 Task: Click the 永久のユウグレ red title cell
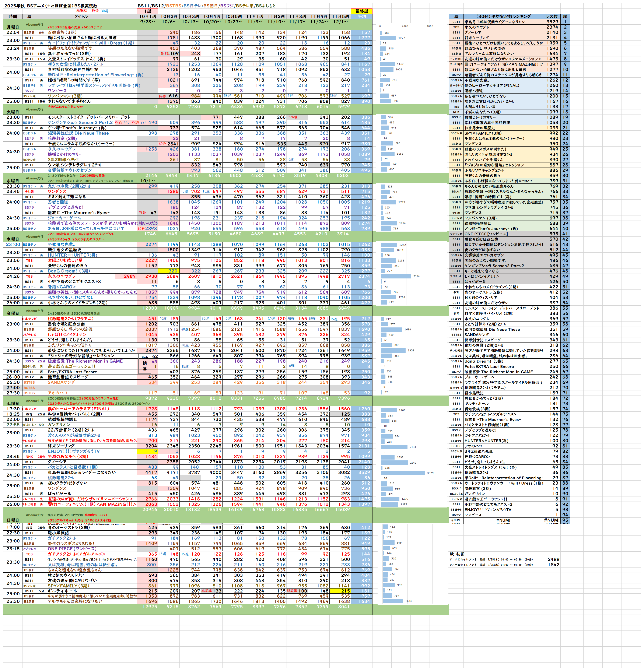coord(62,276)
